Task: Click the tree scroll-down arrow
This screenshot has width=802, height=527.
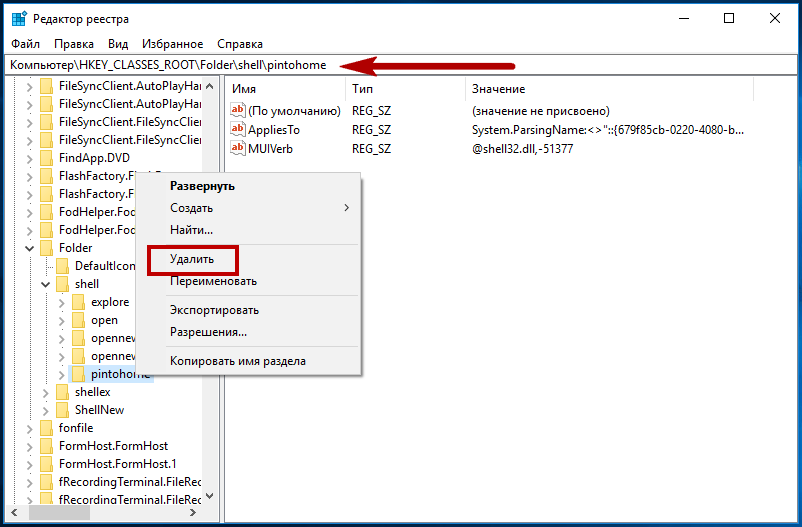Action: 210,496
